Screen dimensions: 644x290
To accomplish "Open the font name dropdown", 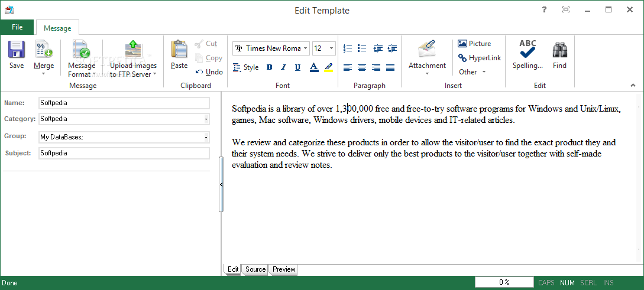I will pyautogui.click(x=305, y=48).
